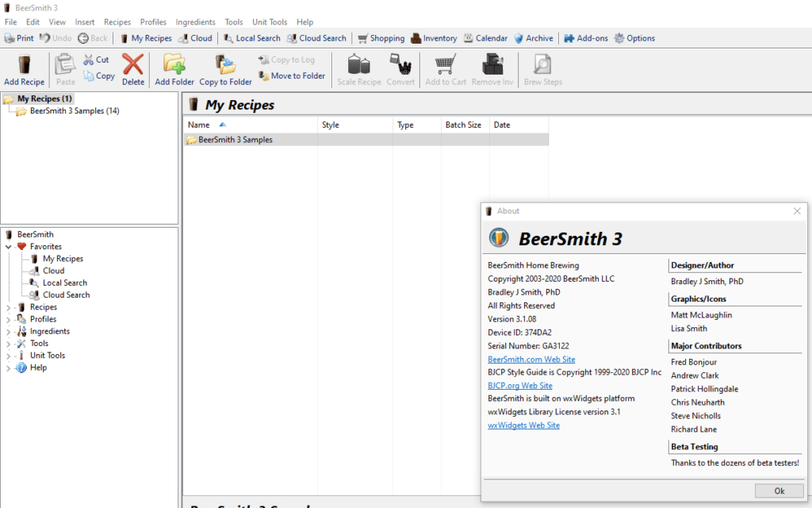Image resolution: width=812 pixels, height=508 pixels.
Task: Follow the BJCP.org Web Site link
Action: coord(520,385)
